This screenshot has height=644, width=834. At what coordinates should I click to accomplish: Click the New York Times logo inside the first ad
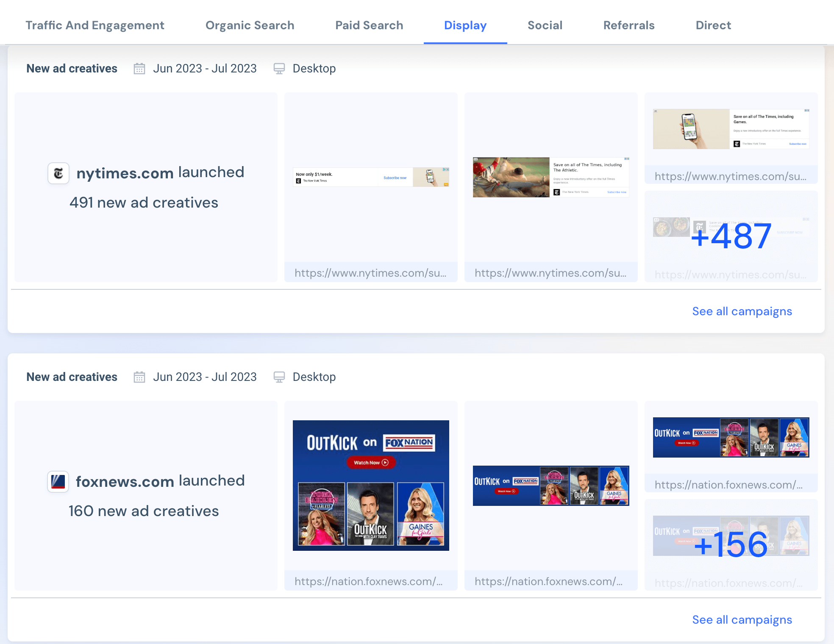[x=299, y=180]
